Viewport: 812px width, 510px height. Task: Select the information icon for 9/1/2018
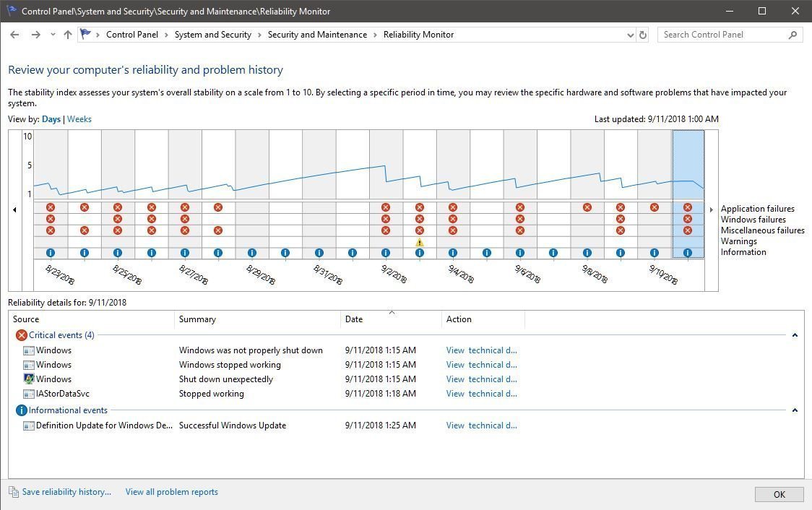(x=352, y=253)
